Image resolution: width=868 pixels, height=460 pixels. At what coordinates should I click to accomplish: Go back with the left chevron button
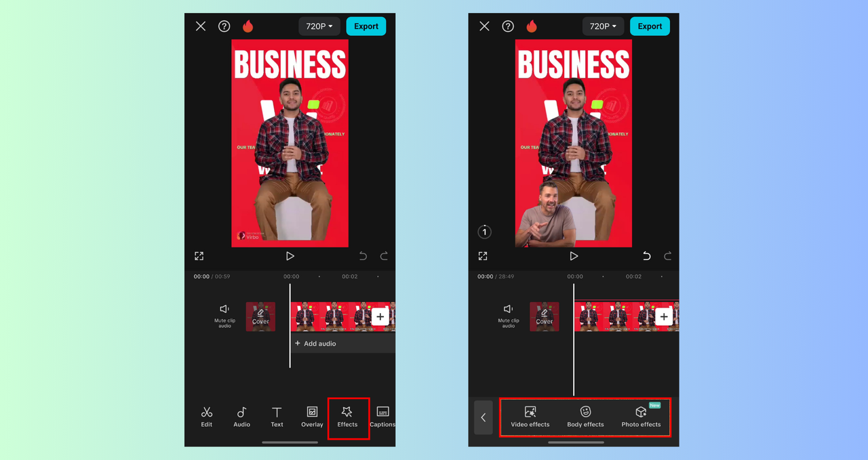pos(484,417)
